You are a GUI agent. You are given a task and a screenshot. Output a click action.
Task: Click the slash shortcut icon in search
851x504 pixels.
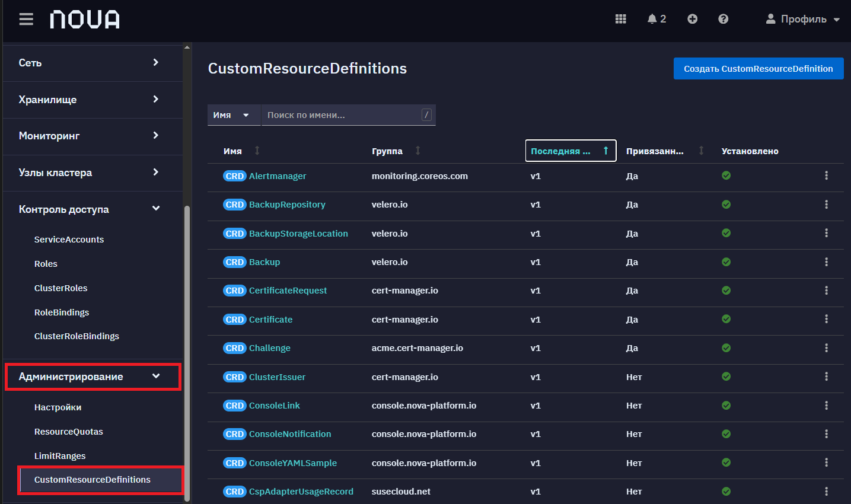point(426,115)
